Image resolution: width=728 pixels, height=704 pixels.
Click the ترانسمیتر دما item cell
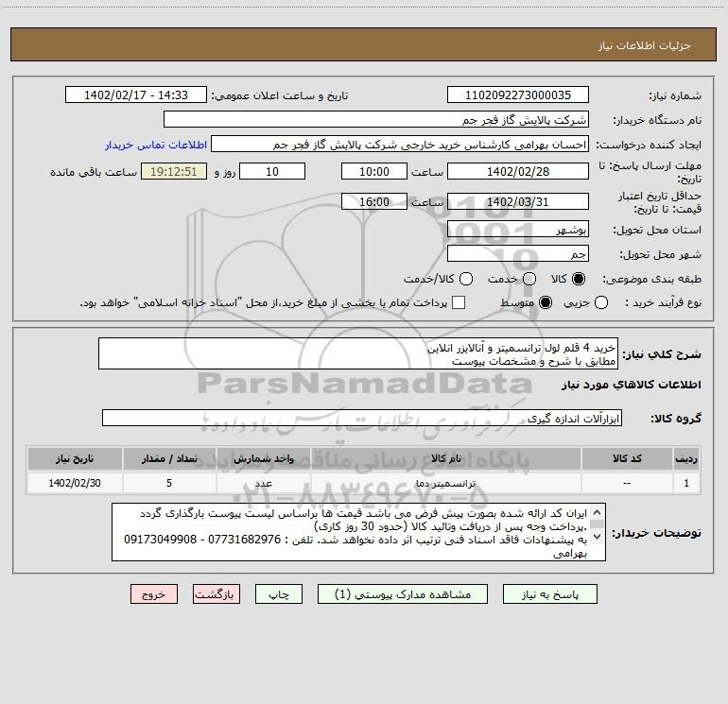[446, 483]
